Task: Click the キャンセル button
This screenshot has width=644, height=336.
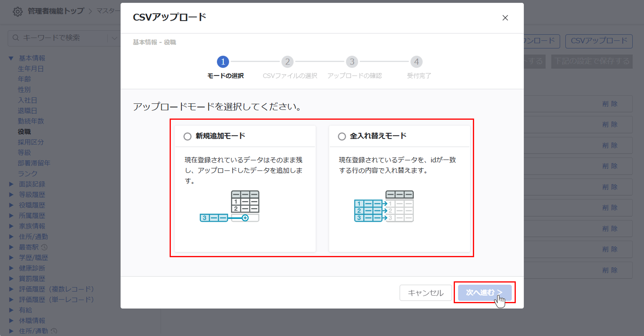Action: coord(425,293)
